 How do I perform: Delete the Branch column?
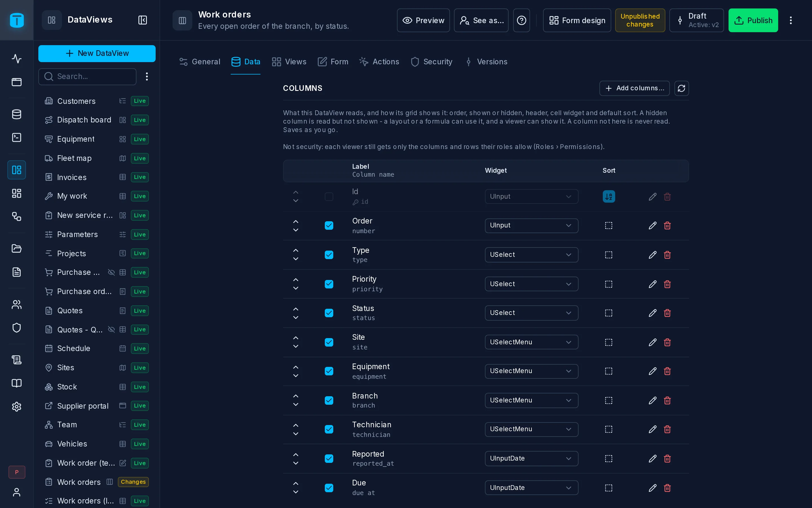[667, 400]
